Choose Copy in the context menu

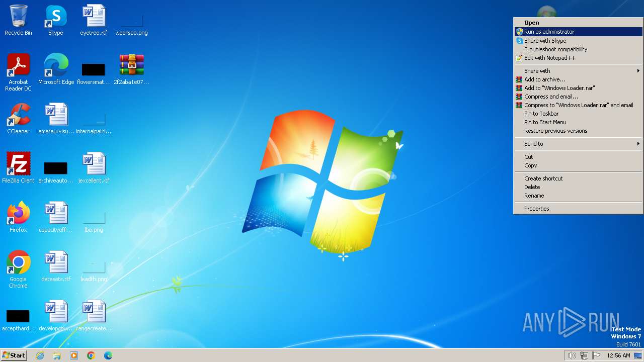578,165
